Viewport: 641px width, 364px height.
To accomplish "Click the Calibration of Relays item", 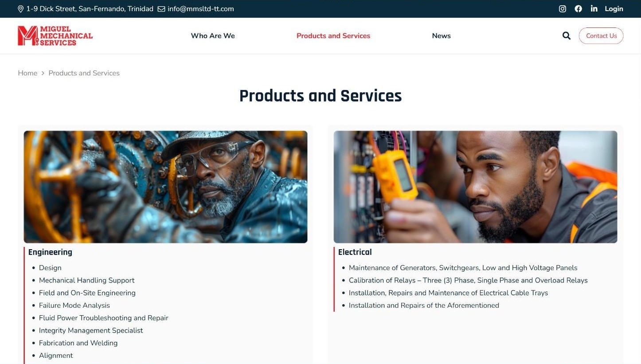I will [468, 280].
